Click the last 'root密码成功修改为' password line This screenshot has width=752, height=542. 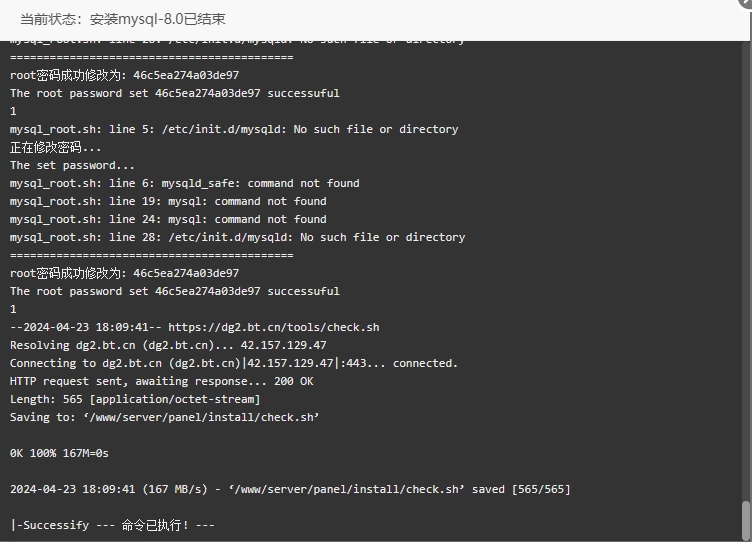click(x=124, y=273)
